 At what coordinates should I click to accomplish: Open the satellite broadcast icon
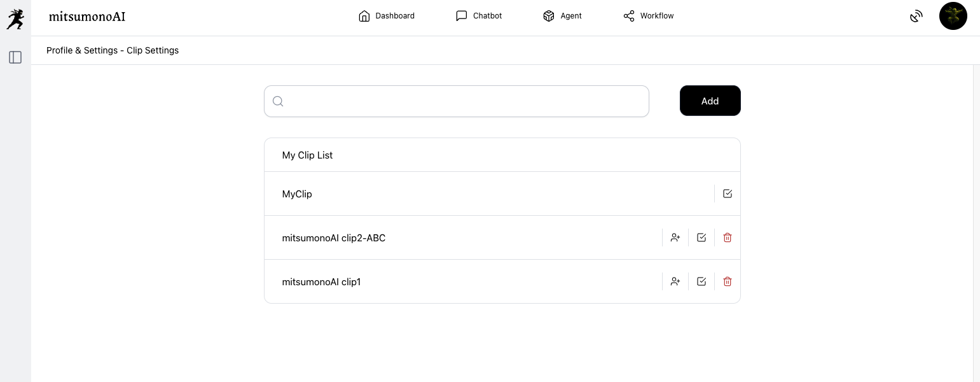point(916,17)
